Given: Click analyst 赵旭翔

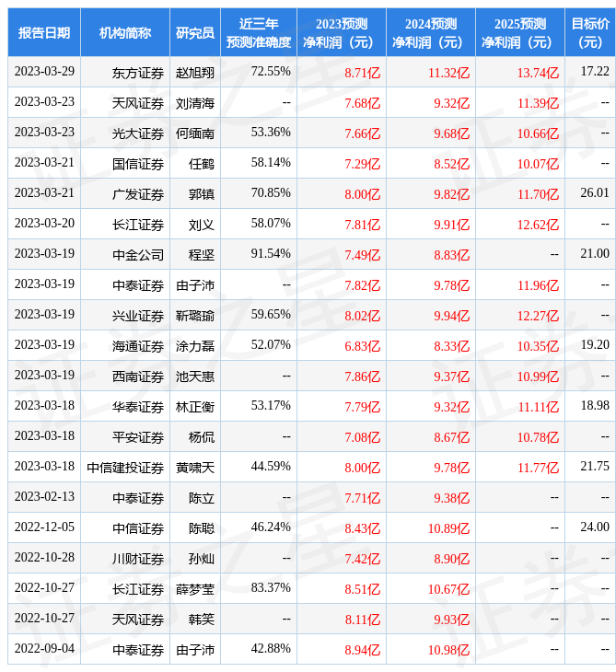Looking at the screenshot, I should pyautogui.click(x=195, y=73).
